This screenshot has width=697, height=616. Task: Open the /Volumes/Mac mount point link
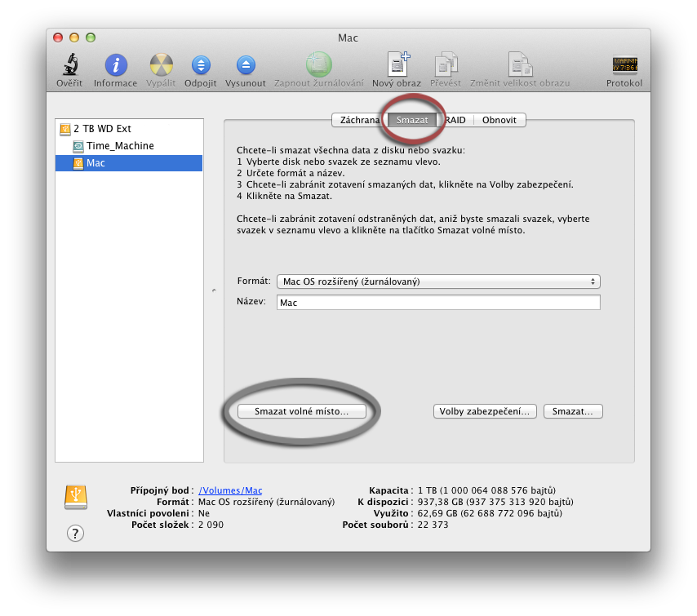click(x=230, y=490)
